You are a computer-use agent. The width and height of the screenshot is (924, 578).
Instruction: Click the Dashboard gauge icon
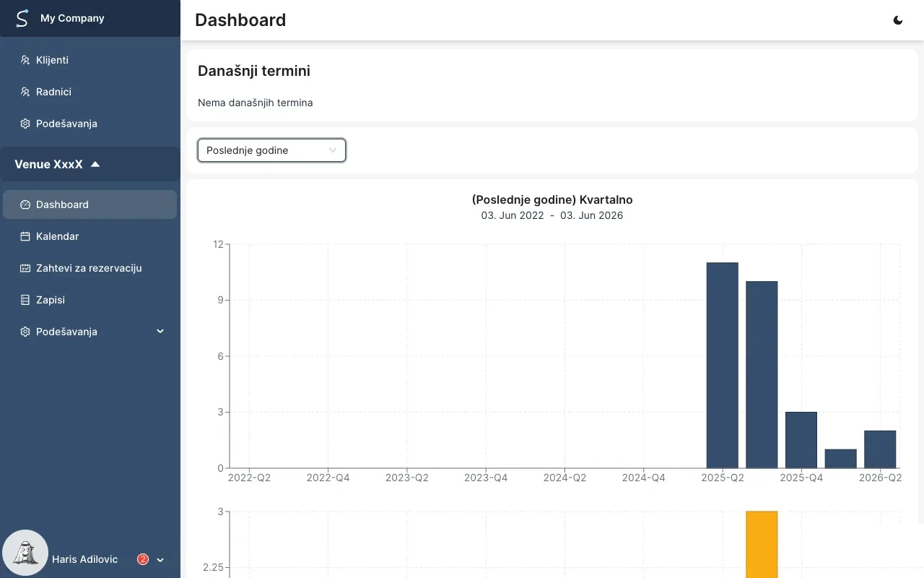(x=25, y=204)
